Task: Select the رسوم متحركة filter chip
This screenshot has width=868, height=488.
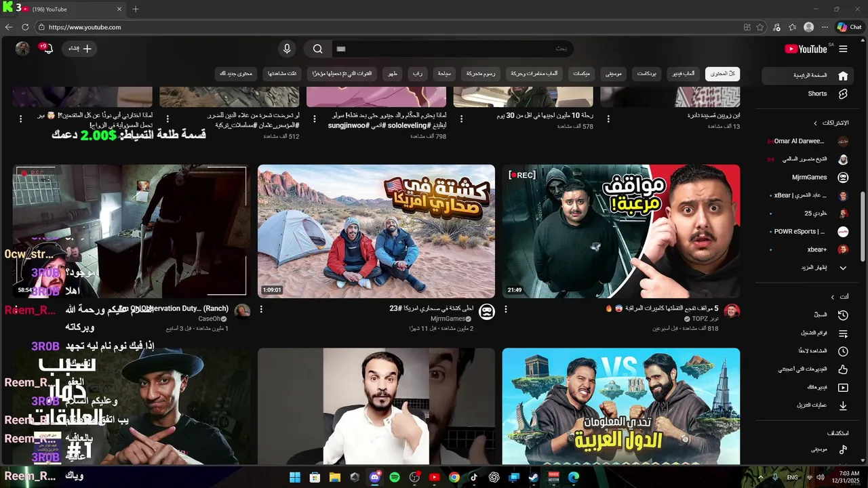Action: [481, 73]
